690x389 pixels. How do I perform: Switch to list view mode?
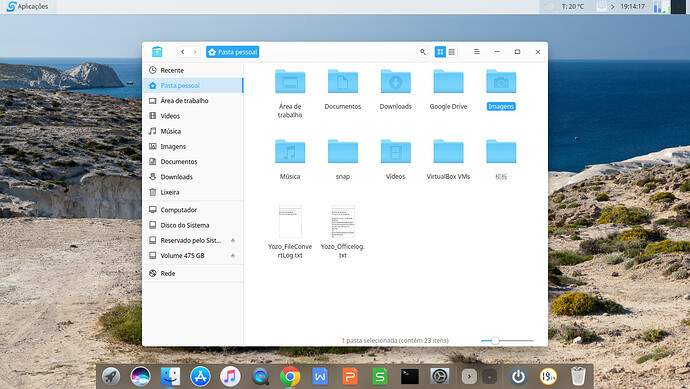[x=451, y=52]
